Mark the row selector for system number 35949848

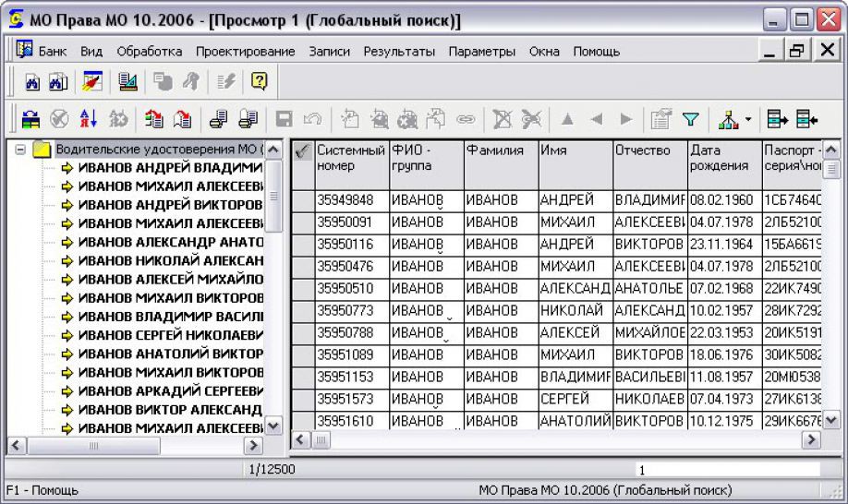pyautogui.click(x=303, y=200)
